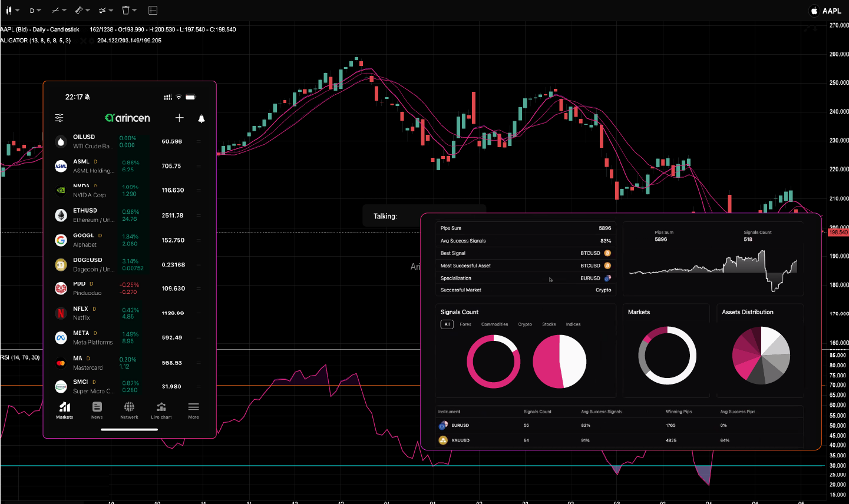The height and width of the screenshot is (504, 849).
Task: Expand the trash tool dropdown arrow
Action: (x=134, y=11)
